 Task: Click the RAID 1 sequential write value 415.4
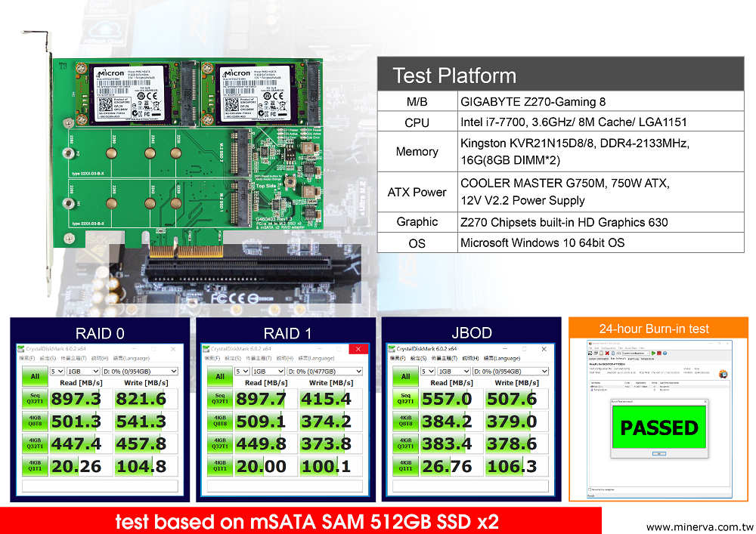point(326,399)
